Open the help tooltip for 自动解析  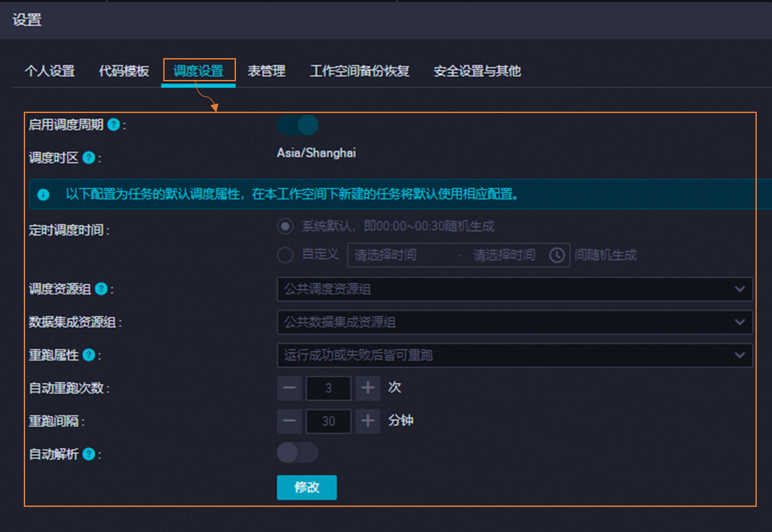click(x=90, y=454)
